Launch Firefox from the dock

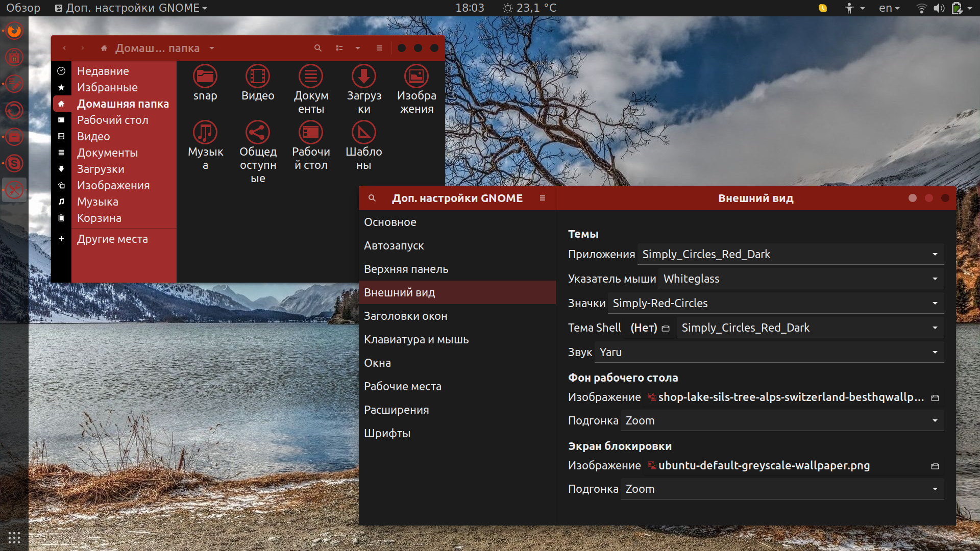(14, 31)
